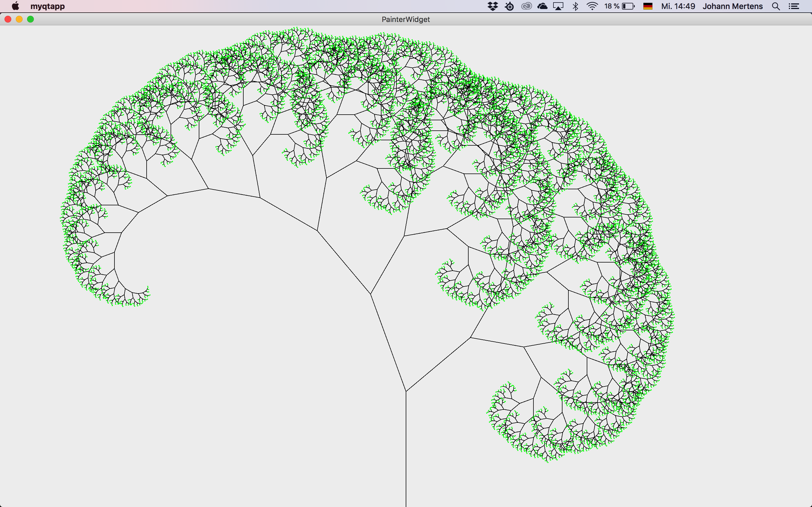812x507 pixels.
Task: Close the PainterWidget window
Action: pos(8,19)
